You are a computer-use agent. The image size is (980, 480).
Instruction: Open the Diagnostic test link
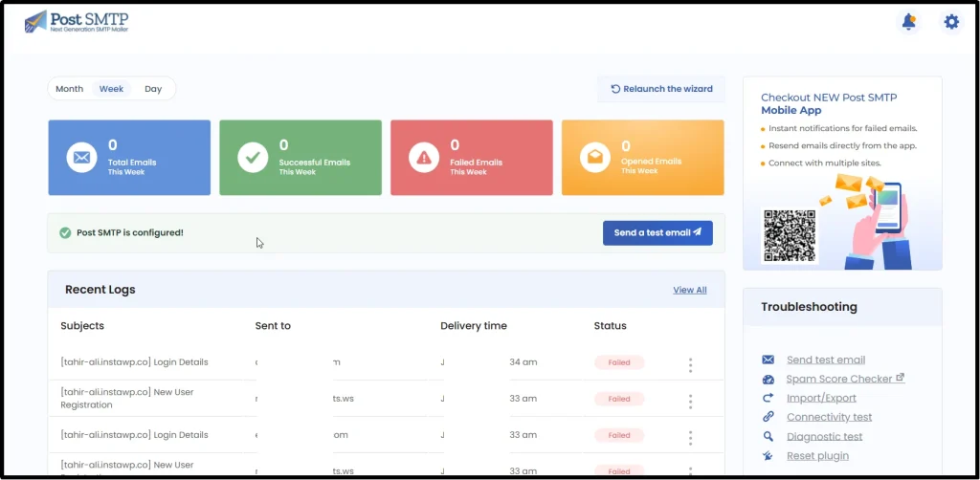(824, 436)
